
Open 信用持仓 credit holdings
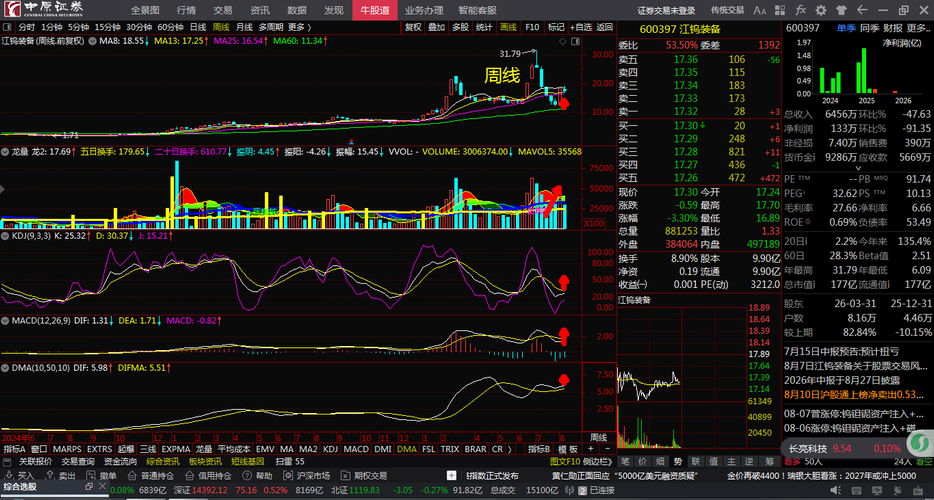pos(209,476)
